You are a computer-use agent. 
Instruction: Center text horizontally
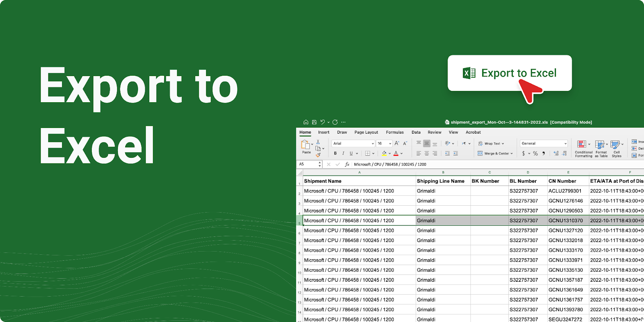click(x=427, y=153)
